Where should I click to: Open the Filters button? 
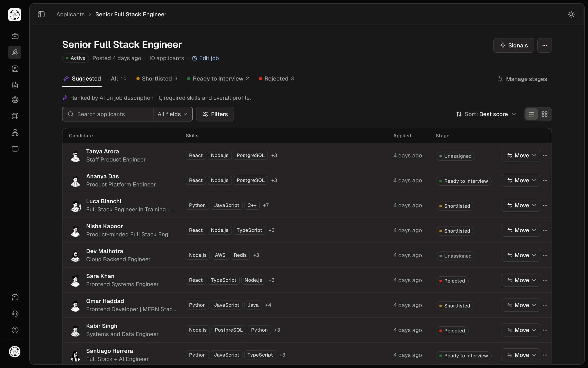pyautogui.click(x=215, y=114)
